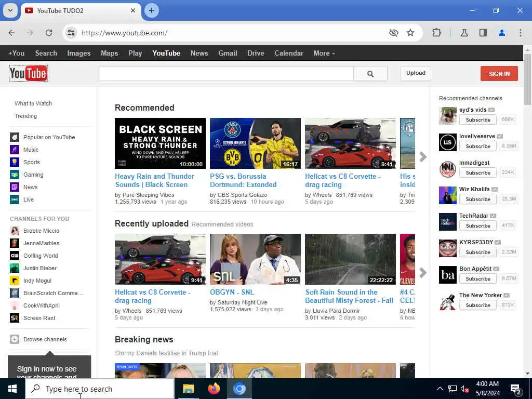532x399 pixels.
Task: Click Indy Mogul channel avatar
Action: coord(15,281)
